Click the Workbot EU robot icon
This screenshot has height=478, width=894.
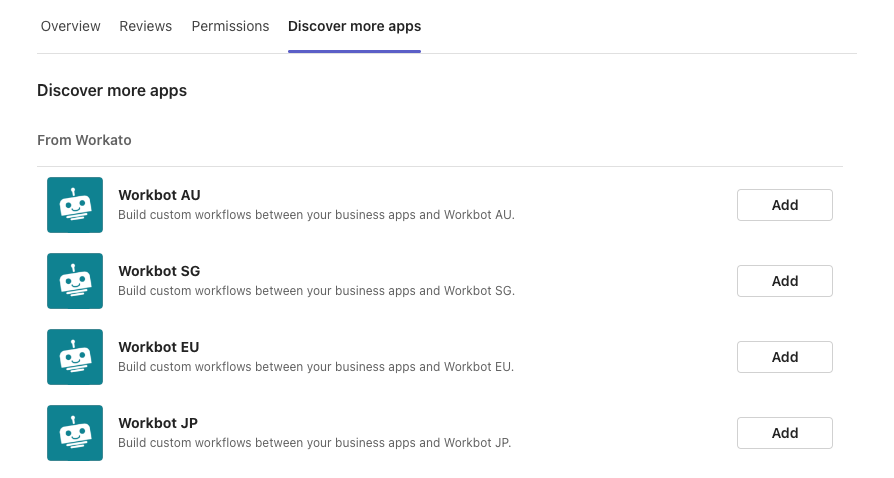click(x=75, y=357)
